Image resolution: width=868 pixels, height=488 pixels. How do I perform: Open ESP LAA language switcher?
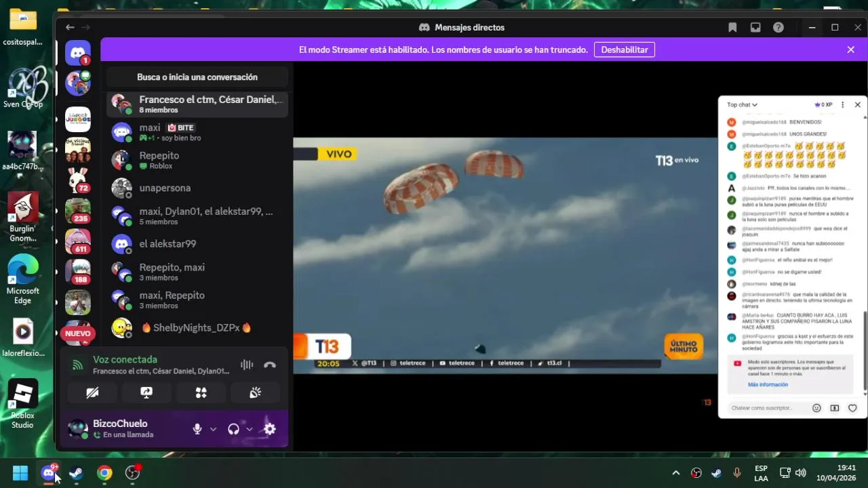(761, 473)
